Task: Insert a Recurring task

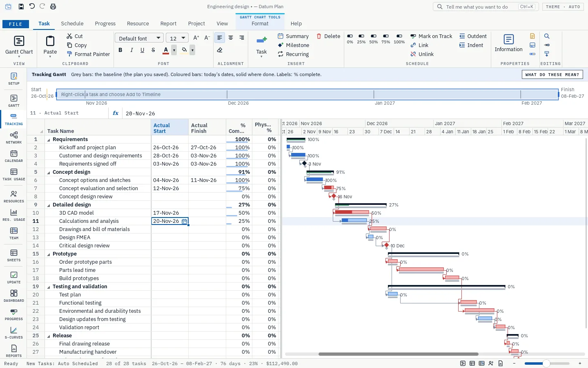Action: [x=293, y=54]
